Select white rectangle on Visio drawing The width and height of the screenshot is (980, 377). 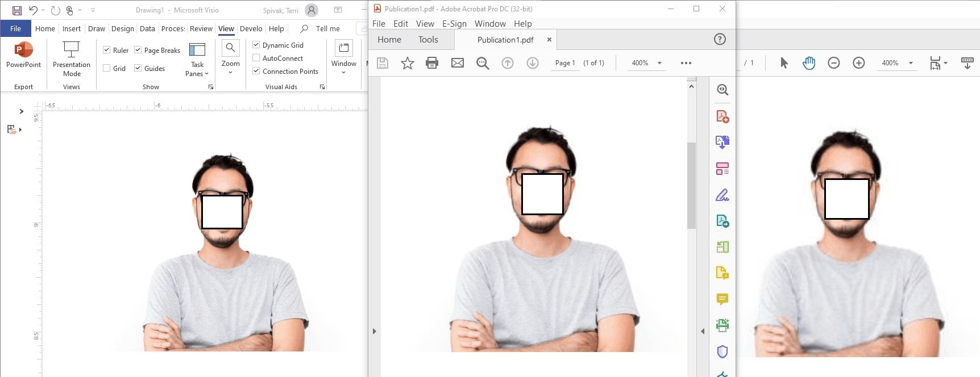click(222, 212)
